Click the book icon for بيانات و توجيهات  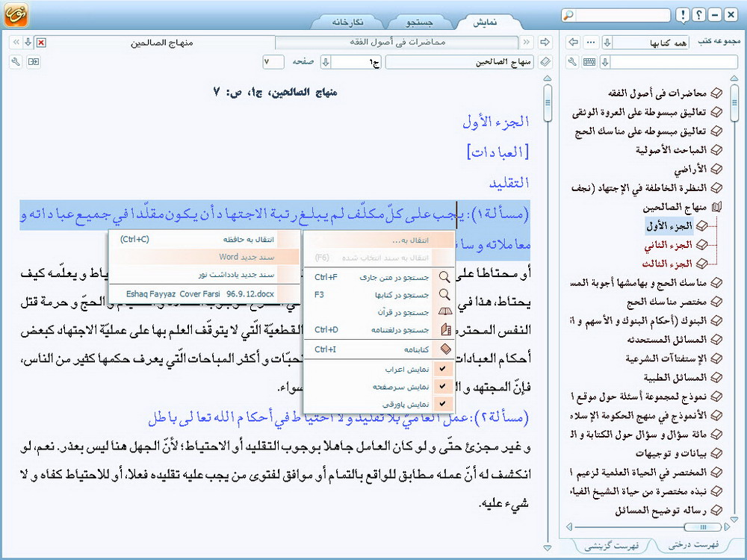(x=716, y=453)
